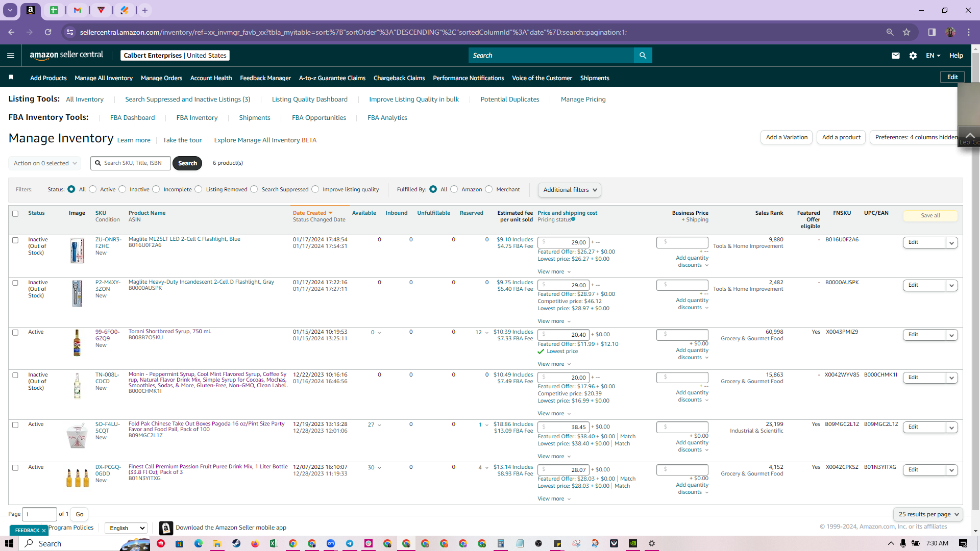980x551 pixels.
Task: Open Feedback Manager in nav bar
Action: (x=265, y=78)
